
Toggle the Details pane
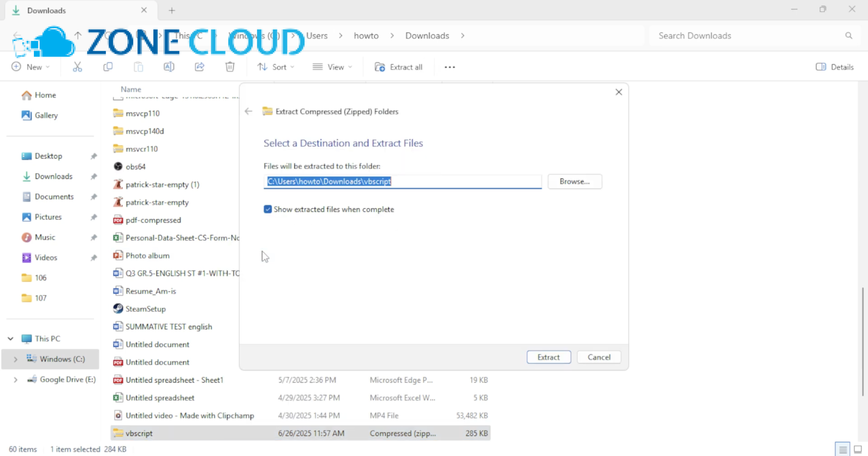pyautogui.click(x=834, y=67)
